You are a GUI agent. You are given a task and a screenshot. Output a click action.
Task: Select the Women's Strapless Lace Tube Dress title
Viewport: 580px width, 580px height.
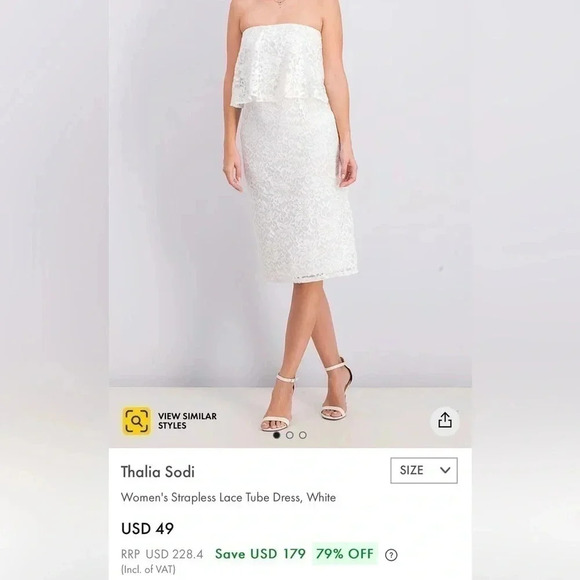(x=228, y=498)
